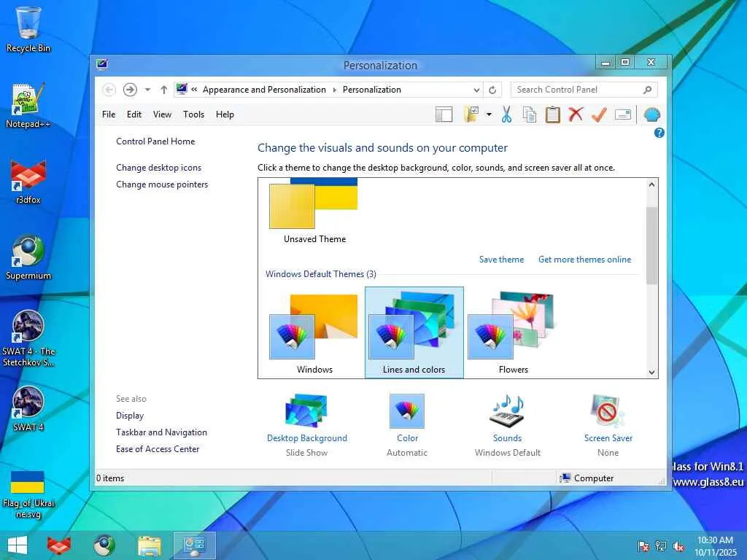
Task: Click SWAT 4 - The Stetchkov Syndicate shortcut
Action: 28,338
